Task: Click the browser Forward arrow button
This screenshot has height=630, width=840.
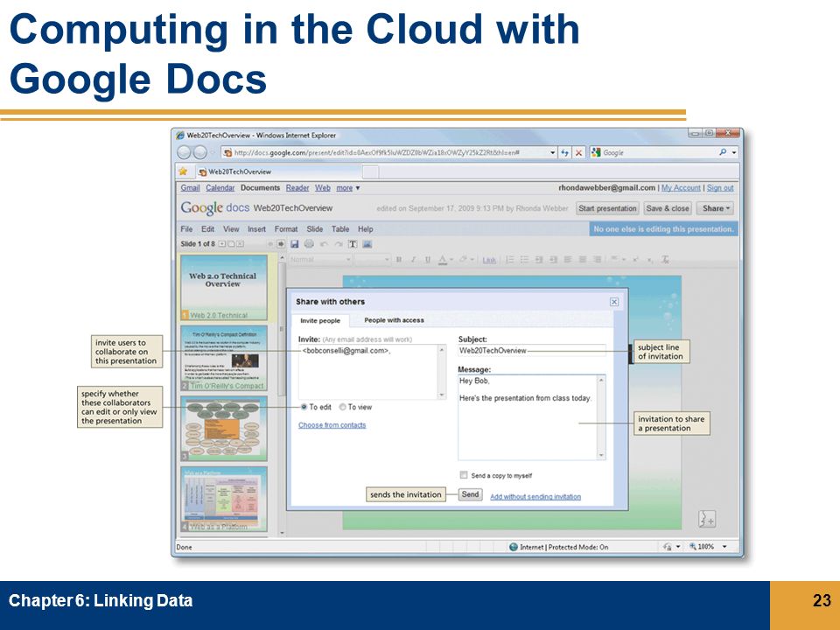Action: coord(199,152)
